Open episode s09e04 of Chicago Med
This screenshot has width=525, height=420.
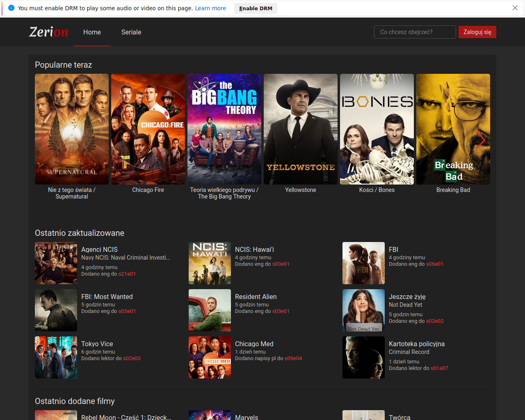(293, 358)
